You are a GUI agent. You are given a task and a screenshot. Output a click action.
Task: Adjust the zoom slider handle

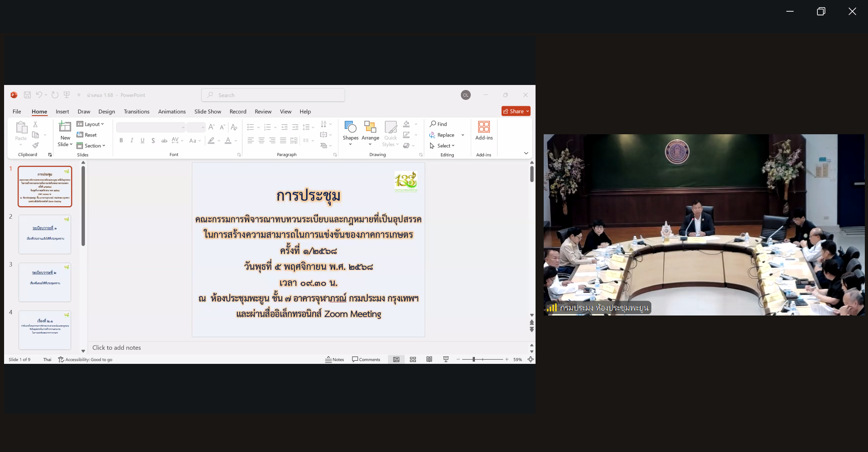click(x=474, y=359)
